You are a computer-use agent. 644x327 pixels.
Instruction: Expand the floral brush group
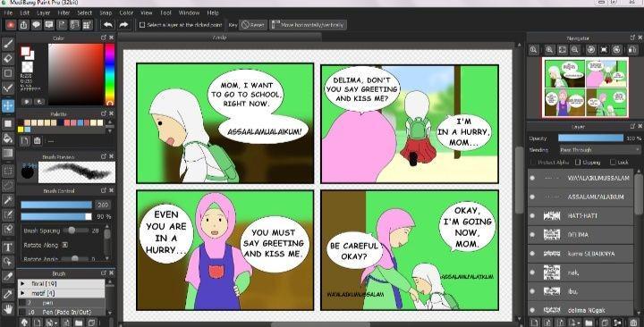coord(22,283)
